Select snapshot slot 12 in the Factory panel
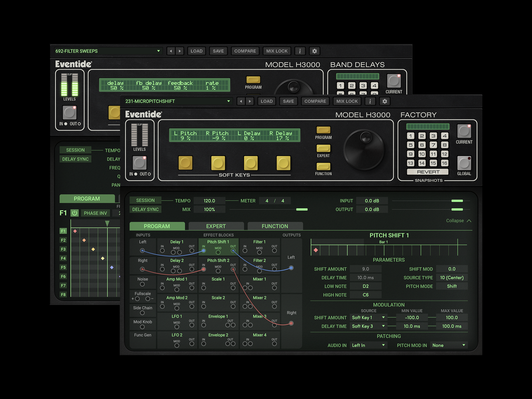This screenshot has height=399, width=532. [x=444, y=154]
